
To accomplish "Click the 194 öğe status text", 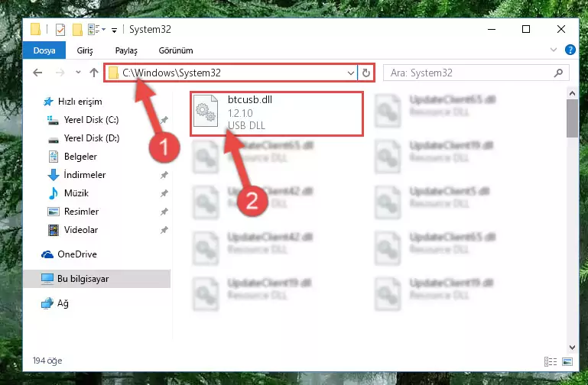I will click(47, 361).
